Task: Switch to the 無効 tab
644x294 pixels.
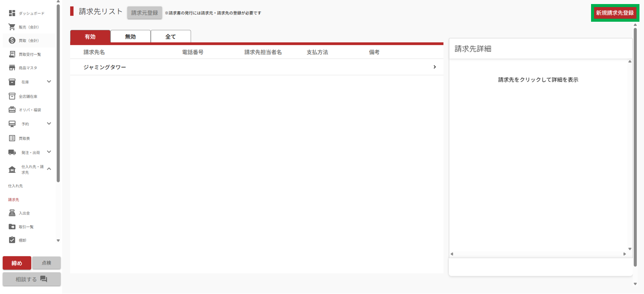Action: (x=131, y=36)
